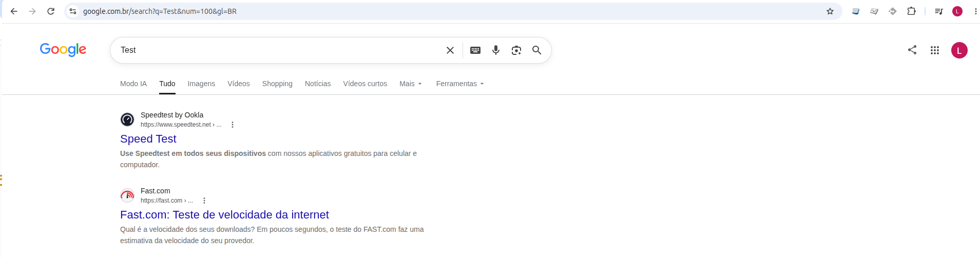Switch to Notícias tab
The width and height of the screenshot is (980, 258).
[318, 84]
